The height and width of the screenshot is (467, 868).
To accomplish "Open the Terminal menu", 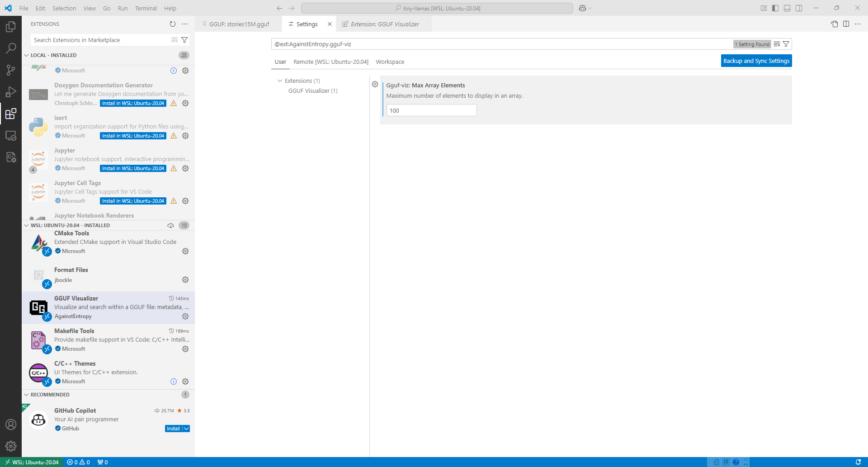I will [146, 8].
